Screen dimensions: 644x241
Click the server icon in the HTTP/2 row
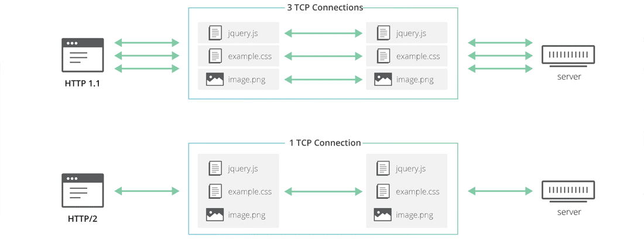click(567, 191)
